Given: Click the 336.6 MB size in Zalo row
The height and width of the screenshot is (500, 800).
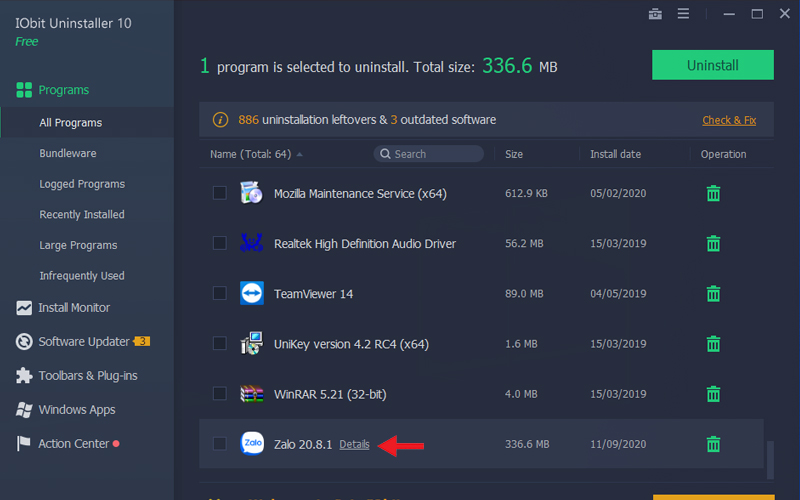Looking at the screenshot, I should point(527,444).
